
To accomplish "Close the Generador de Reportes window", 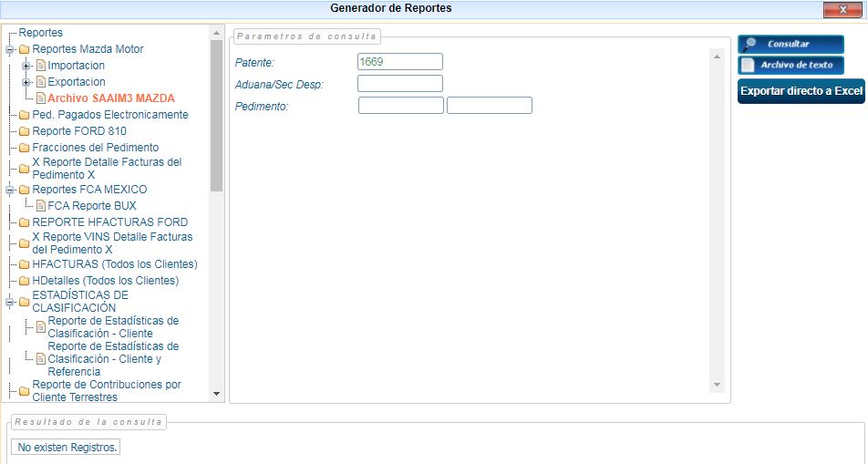I will click(x=842, y=9).
